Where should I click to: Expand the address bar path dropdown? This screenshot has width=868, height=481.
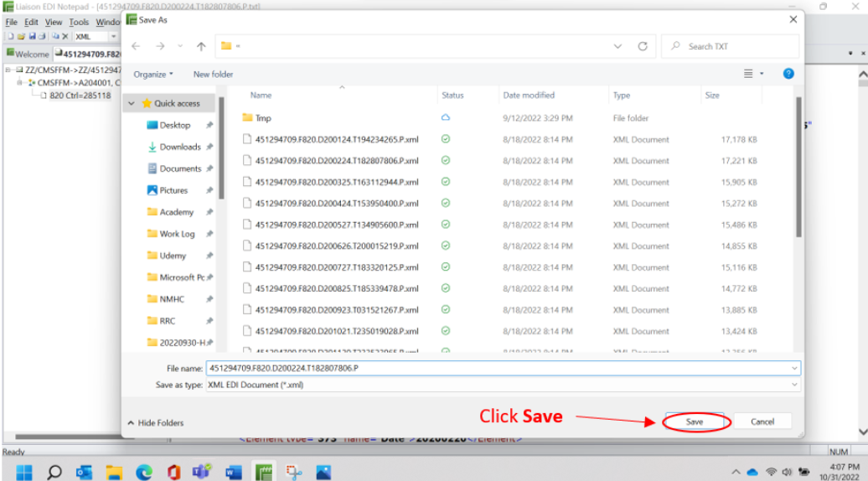[x=617, y=46]
